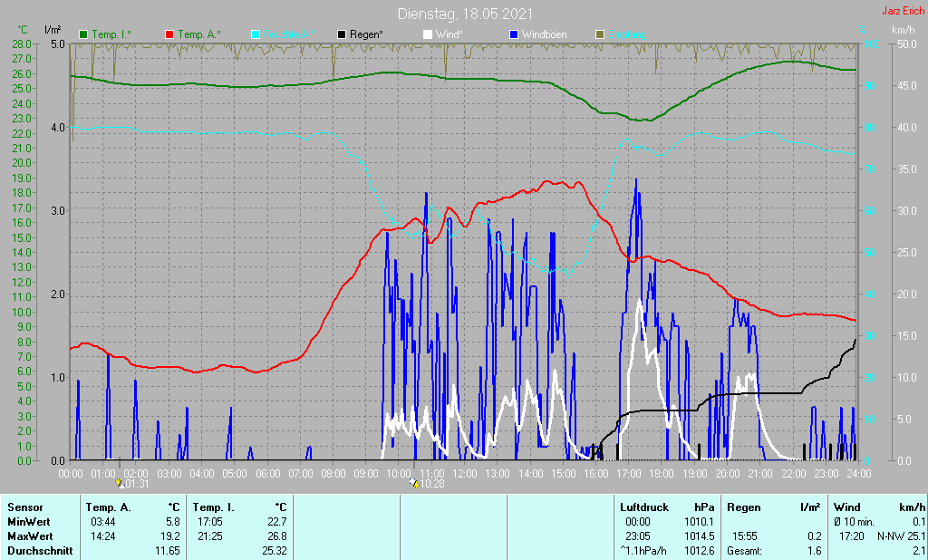
Task: Click the '25.32' indoor average value
Action: tap(275, 551)
